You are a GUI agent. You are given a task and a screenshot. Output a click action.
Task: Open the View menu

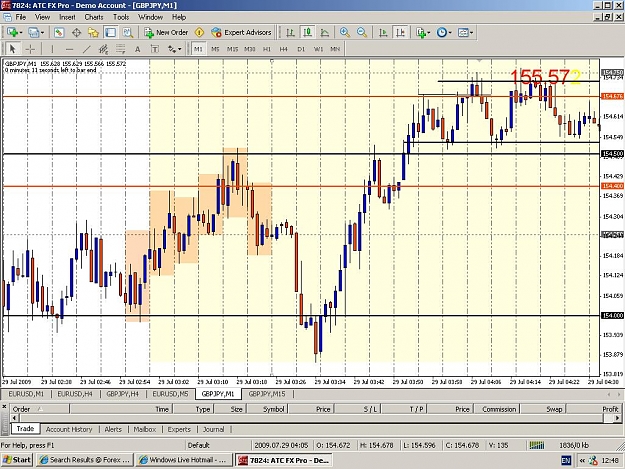pyautogui.click(x=42, y=17)
